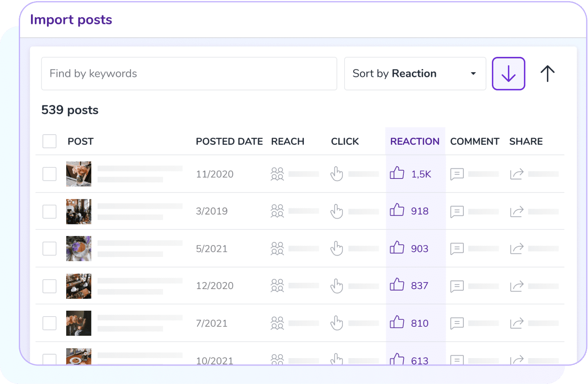Click thumbs-up icon beside 918
Screen dimensions: 588x384
coord(397,210)
